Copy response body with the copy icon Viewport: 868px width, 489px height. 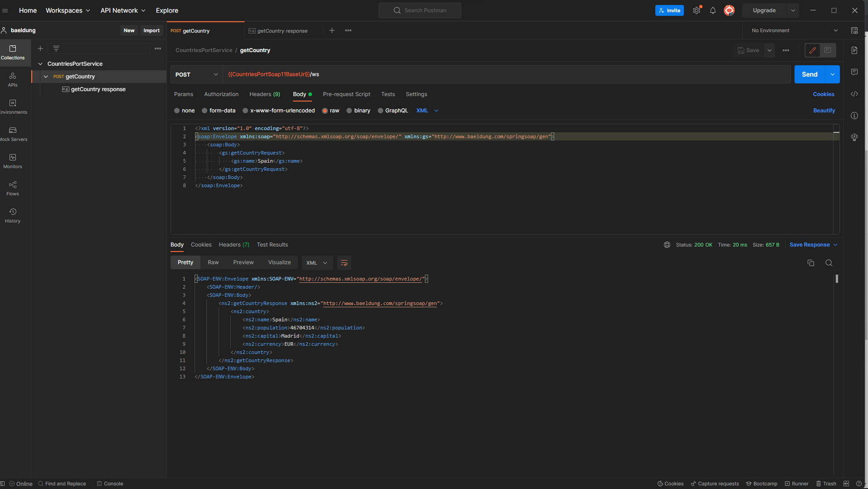pyautogui.click(x=811, y=263)
